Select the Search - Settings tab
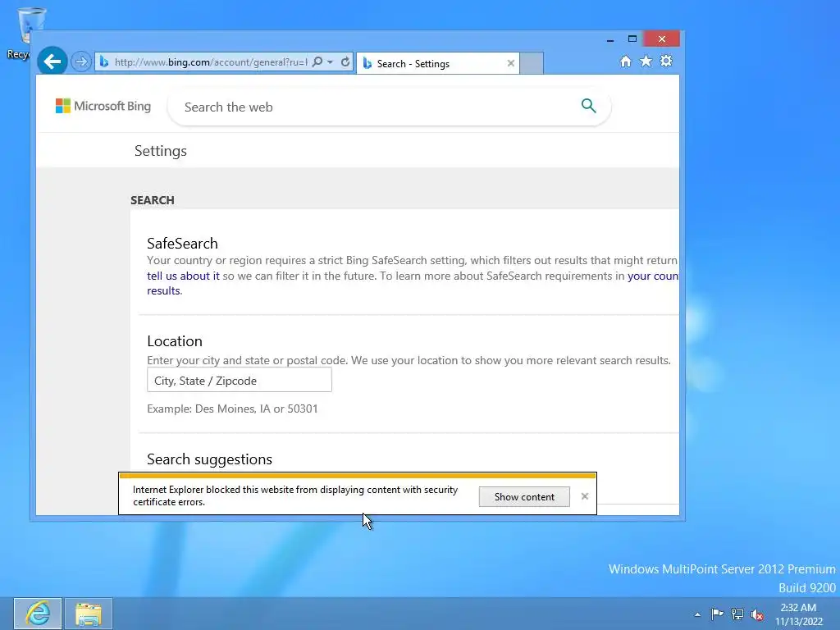This screenshot has width=840, height=630. 438,63
